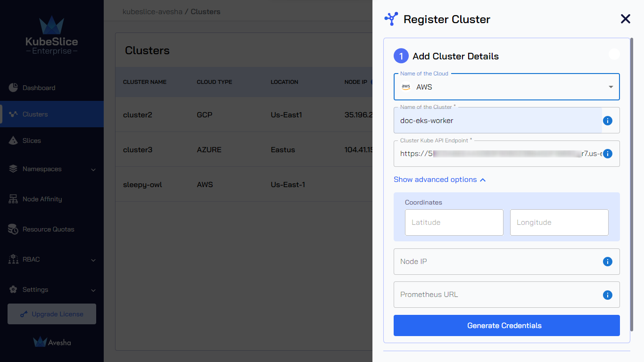The height and width of the screenshot is (362, 644).
Task: Click the Settings gear icon
Action: coord(13,289)
